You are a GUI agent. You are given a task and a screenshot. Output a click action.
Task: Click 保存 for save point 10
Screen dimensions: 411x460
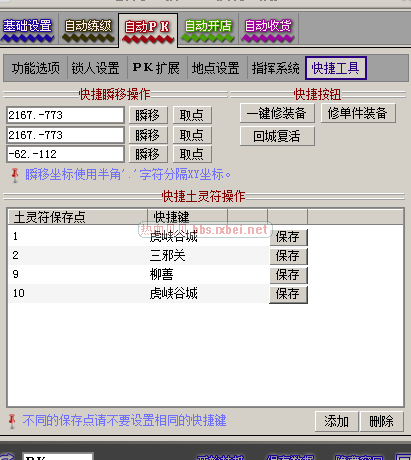(288, 294)
